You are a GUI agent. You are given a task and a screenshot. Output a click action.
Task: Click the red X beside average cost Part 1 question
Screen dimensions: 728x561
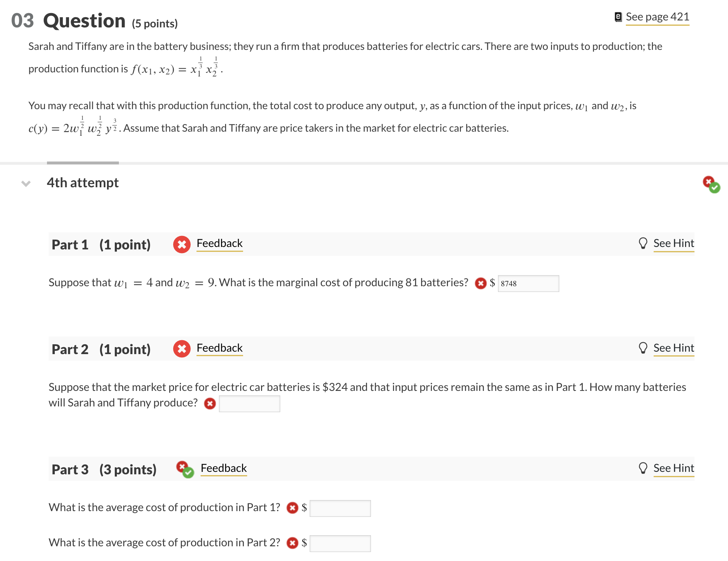pos(293,507)
